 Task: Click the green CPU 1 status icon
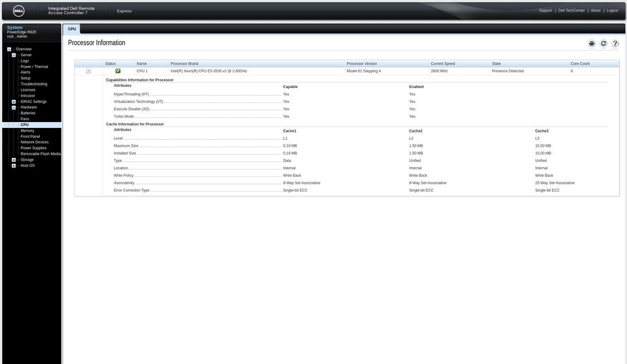pyautogui.click(x=118, y=70)
